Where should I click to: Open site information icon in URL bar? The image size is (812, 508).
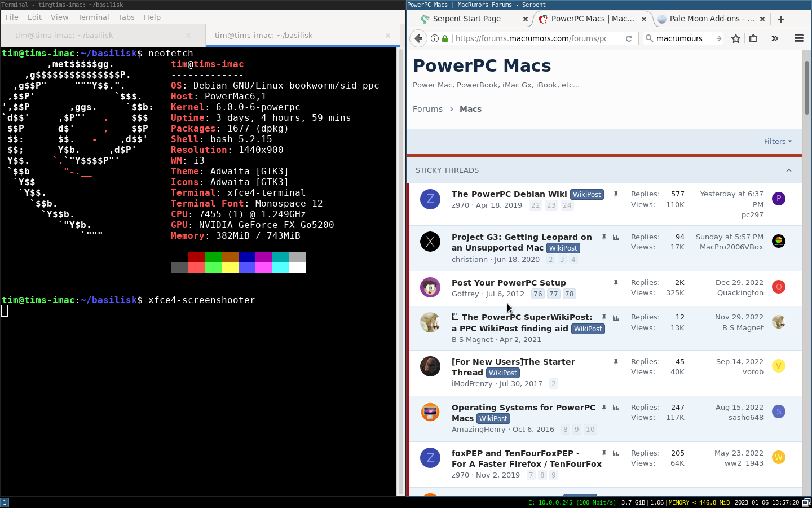(x=435, y=38)
